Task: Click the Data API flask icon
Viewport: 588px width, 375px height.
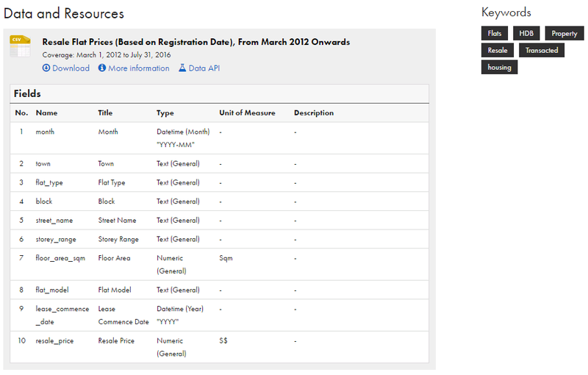Action: tap(182, 68)
